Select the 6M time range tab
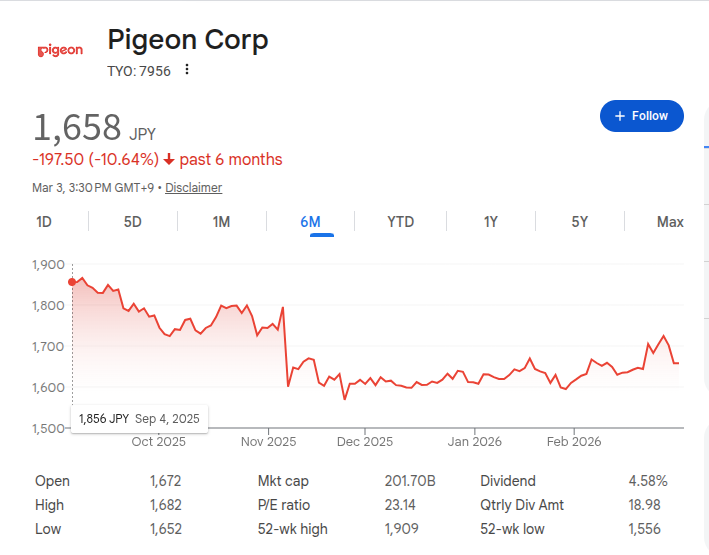709x555 pixels. tap(310, 222)
